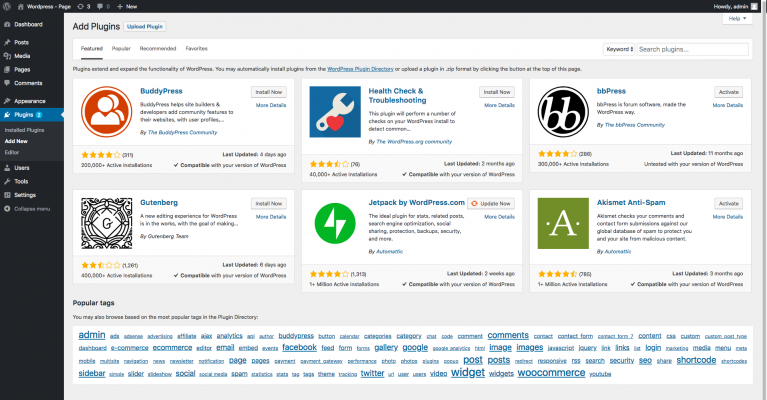Screen dimensions: 767x400
Task: Browse the 'woocommerce' popular tag
Action: point(551,373)
